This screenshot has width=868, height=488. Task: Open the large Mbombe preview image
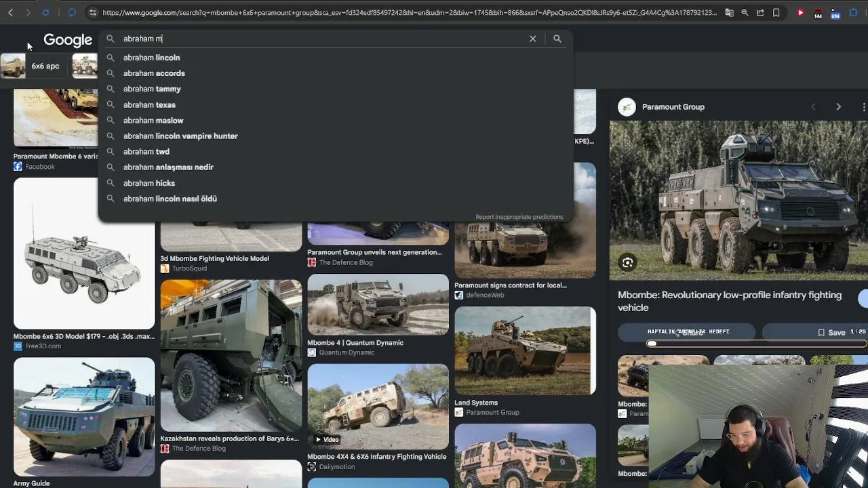point(738,201)
